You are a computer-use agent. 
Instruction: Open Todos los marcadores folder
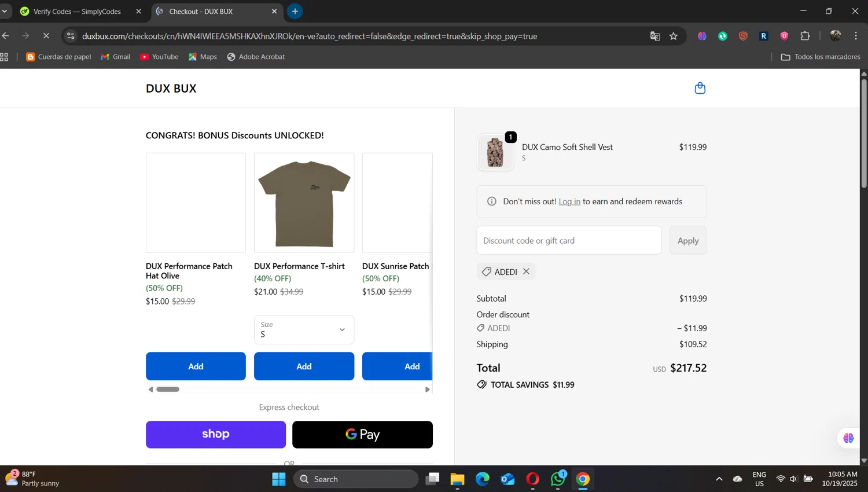[x=821, y=57]
